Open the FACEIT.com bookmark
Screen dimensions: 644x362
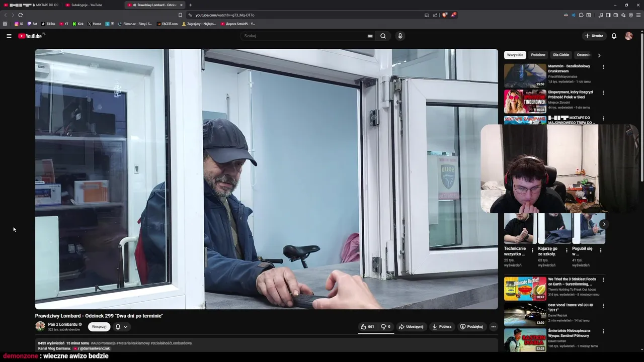pos(167,24)
